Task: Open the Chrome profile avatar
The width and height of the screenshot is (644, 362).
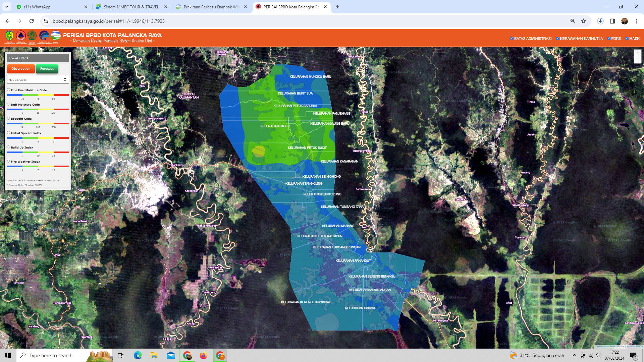Action: [625, 21]
